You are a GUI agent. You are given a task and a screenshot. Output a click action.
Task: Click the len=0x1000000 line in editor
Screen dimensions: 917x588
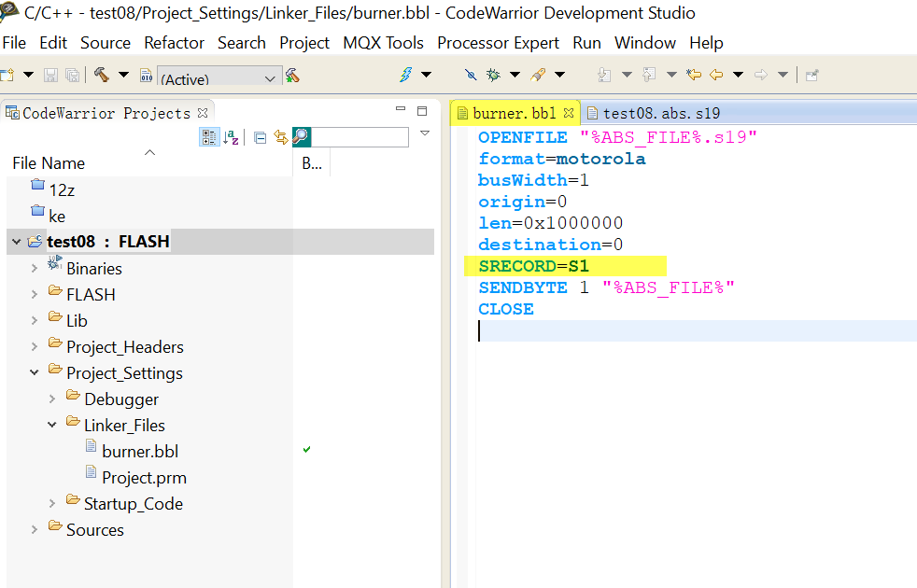click(550, 223)
